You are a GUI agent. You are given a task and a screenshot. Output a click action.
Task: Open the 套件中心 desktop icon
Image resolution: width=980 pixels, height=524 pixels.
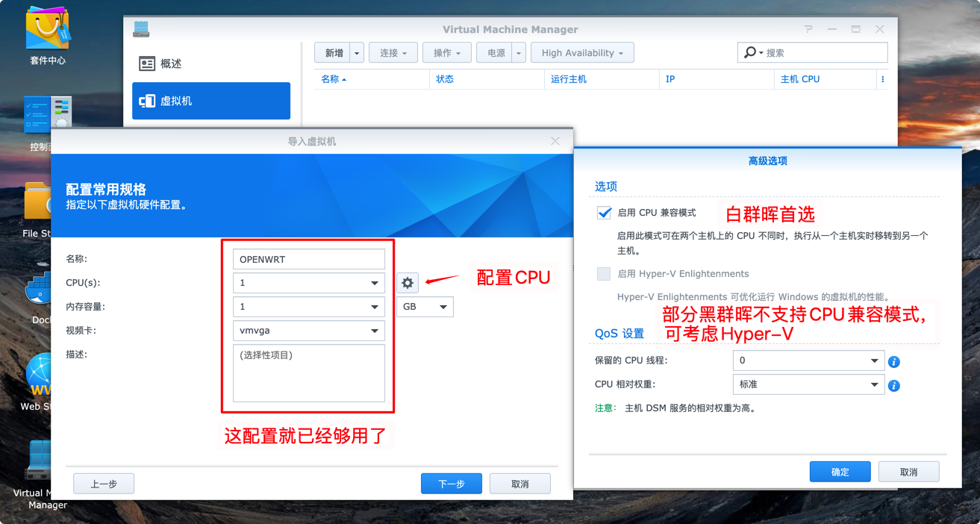[48, 35]
